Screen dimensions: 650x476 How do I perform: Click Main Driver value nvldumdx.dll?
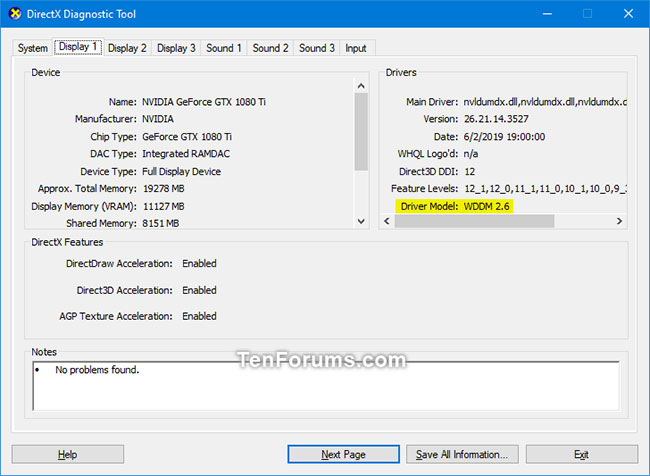(545, 102)
